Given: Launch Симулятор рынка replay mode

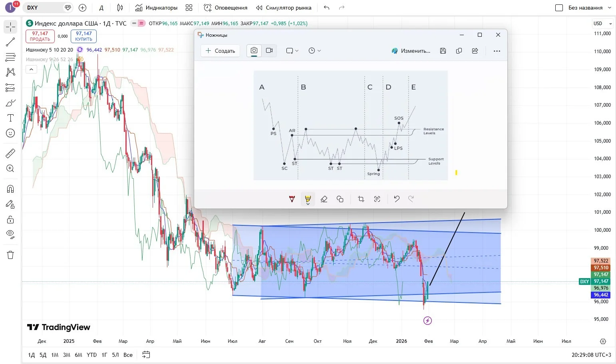Looking at the screenshot, I should tap(284, 8).
